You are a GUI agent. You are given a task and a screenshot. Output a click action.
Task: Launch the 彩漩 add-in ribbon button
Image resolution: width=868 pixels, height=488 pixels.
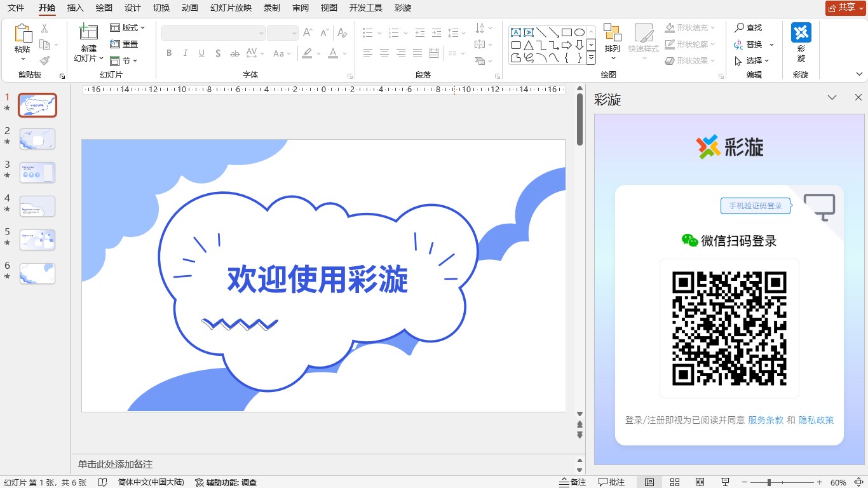tap(801, 43)
